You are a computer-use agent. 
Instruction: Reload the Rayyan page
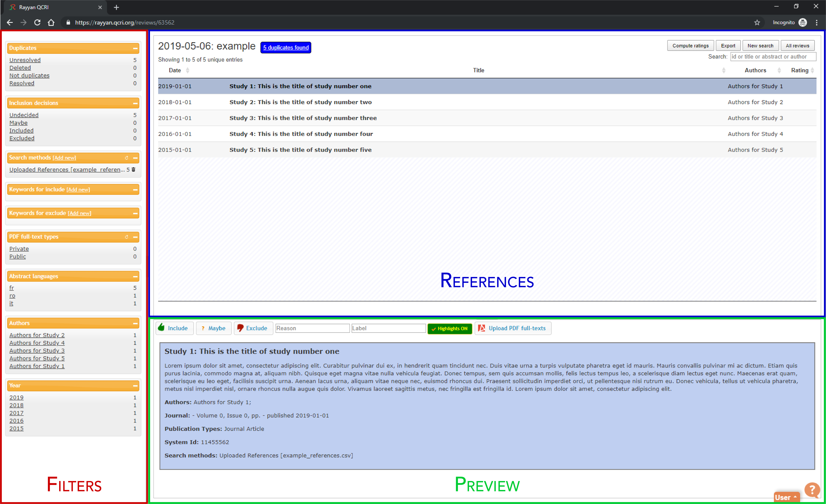click(37, 22)
